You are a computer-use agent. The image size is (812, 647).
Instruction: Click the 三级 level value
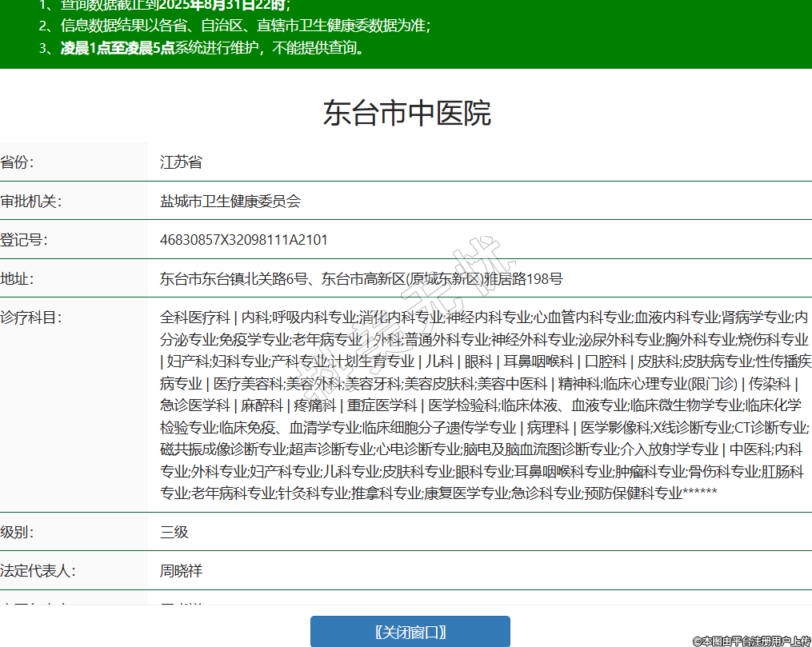(174, 532)
